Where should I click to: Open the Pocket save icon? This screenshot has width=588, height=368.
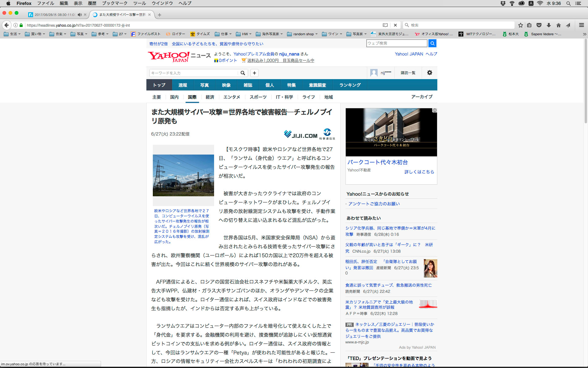click(x=539, y=25)
